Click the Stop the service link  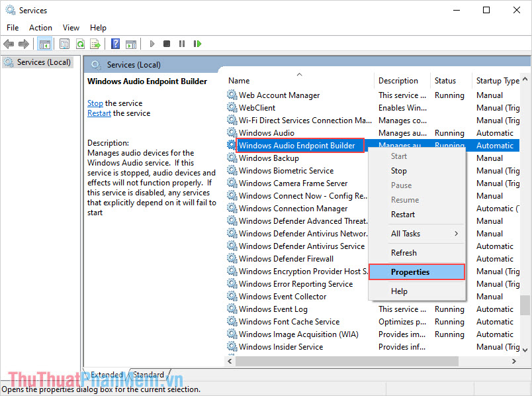coord(95,103)
